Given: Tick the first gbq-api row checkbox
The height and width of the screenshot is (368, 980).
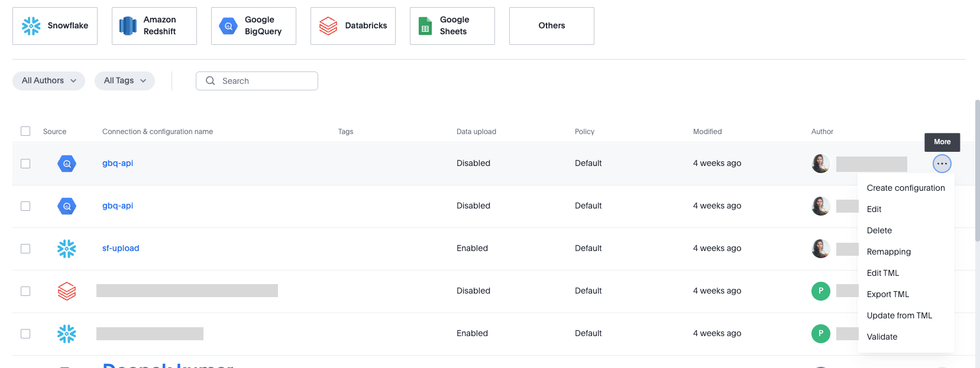Looking at the screenshot, I should point(25,164).
